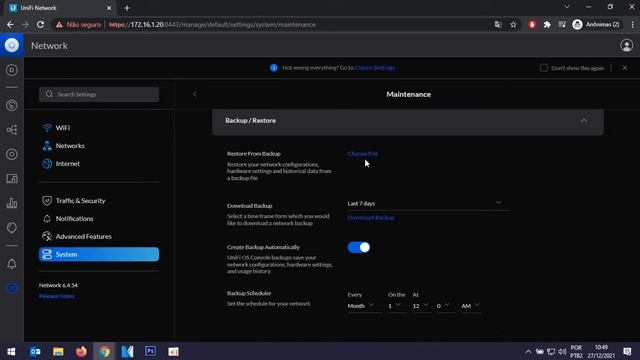The height and width of the screenshot is (360, 640).
Task: Click the Download Backup link
Action: coord(371,218)
